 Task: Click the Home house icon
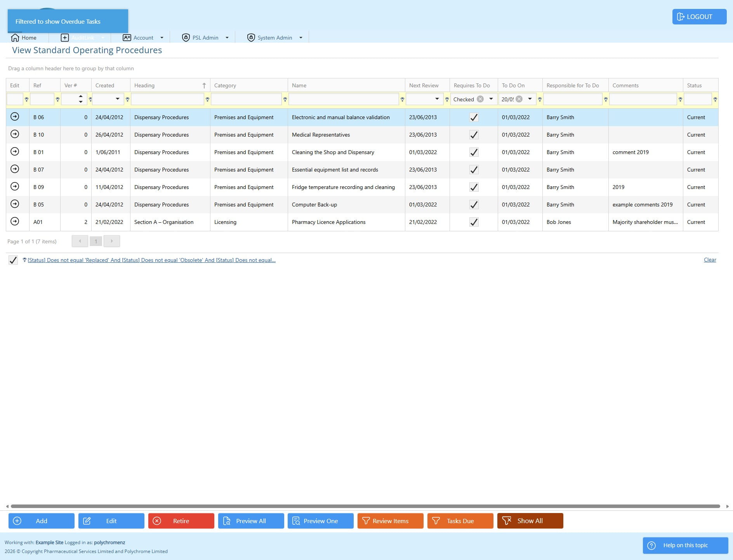tap(15, 38)
